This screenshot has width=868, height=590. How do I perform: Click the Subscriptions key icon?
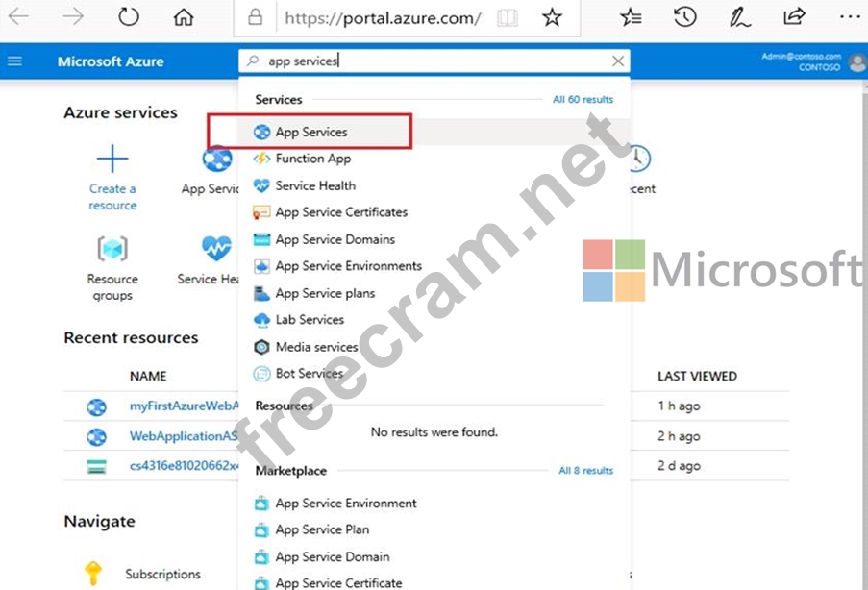point(93,574)
